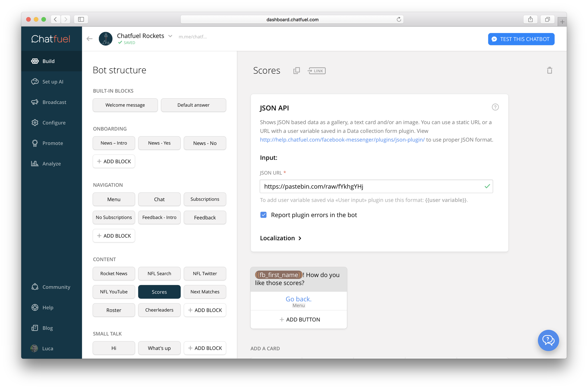Click the Chatfuel logo

coord(51,39)
